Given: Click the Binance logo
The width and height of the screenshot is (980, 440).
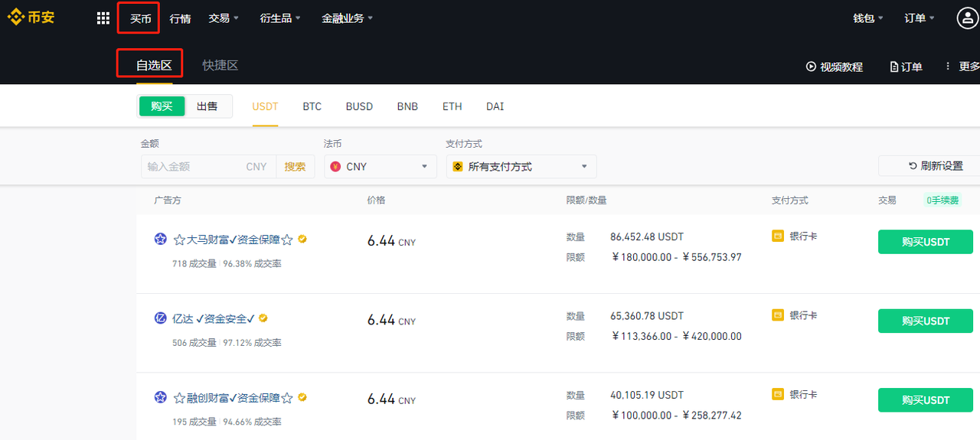Looking at the screenshot, I should click(31, 18).
